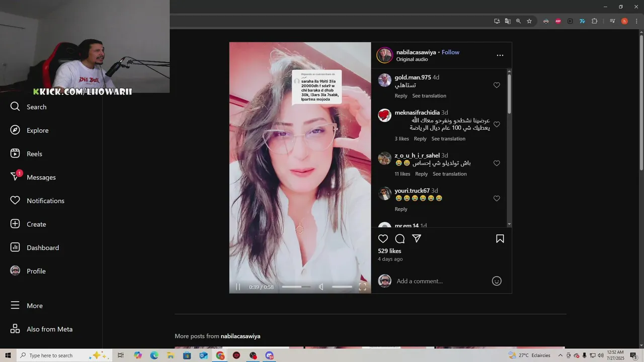Viewport: 644px width, 362px height.
Task: Open the More menu in sidebar
Action: [x=26, y=306]
